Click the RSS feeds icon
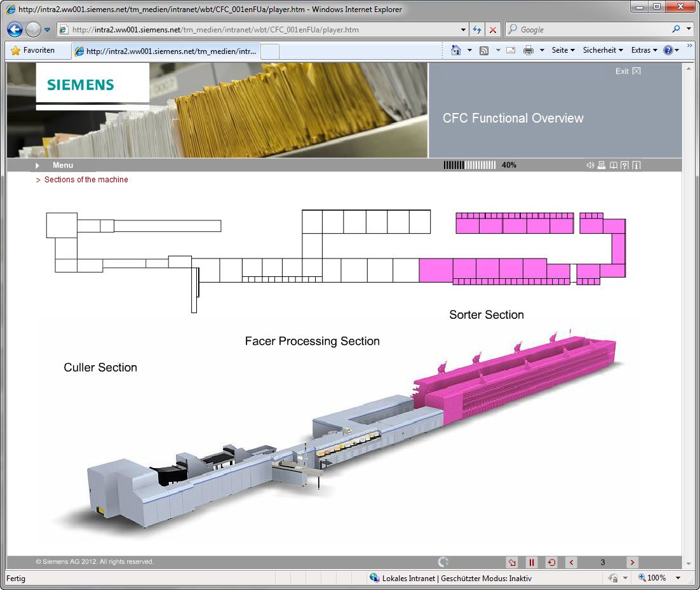This screenshot has width=700, height=590. [484, 50]
